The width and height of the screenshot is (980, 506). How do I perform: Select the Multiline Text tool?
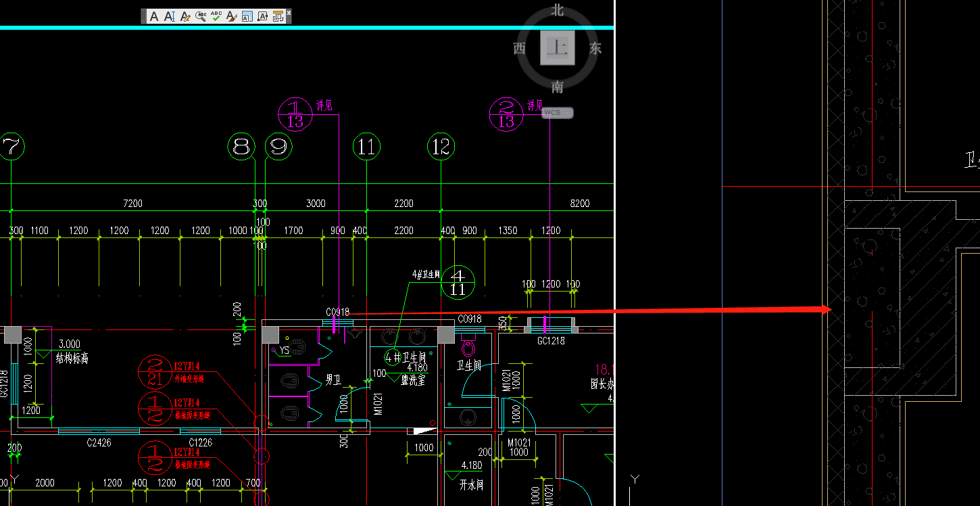[x=154, y=16]
